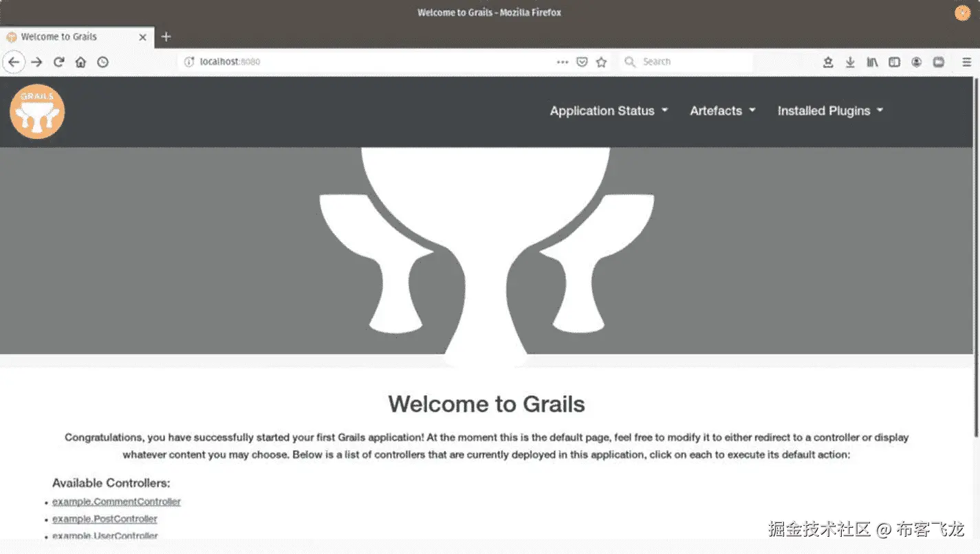The height and width of the screenshot is (554, 980).
Task: Click the magnifier icon in search box
Action: 629,62
